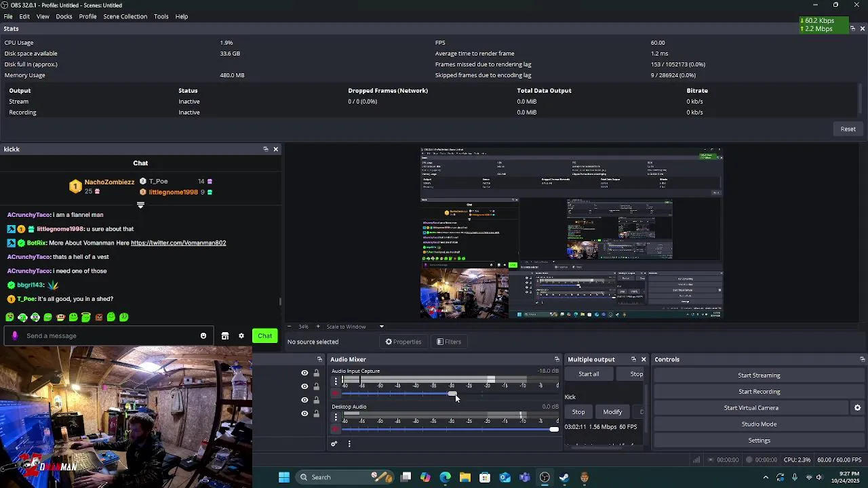The width and height of the screenshot is (868, 488).
Task: Open chat settings gear icon
Action: pos(241,335)
